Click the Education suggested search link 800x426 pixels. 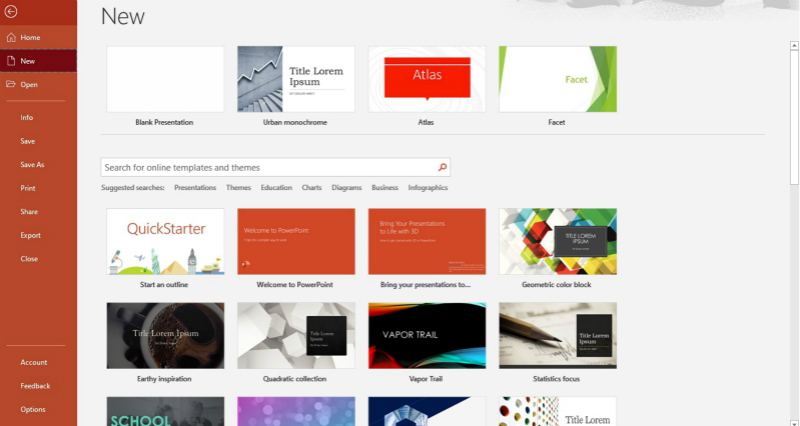tap(276, 188)
